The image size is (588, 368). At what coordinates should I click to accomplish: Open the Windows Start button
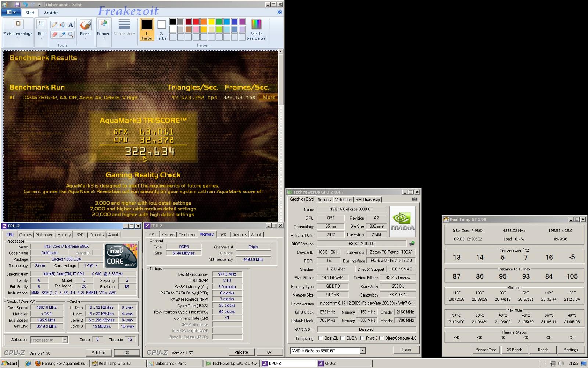(x=10, y=363)
